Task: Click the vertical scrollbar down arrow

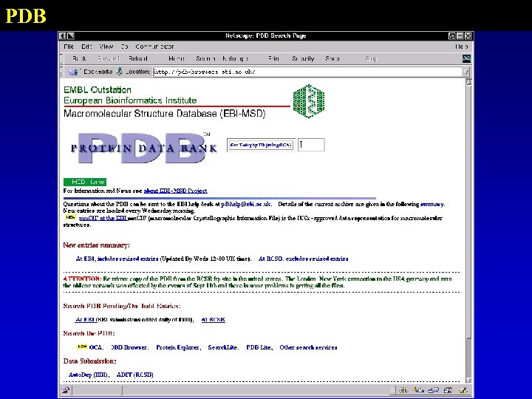Action: 468,381
